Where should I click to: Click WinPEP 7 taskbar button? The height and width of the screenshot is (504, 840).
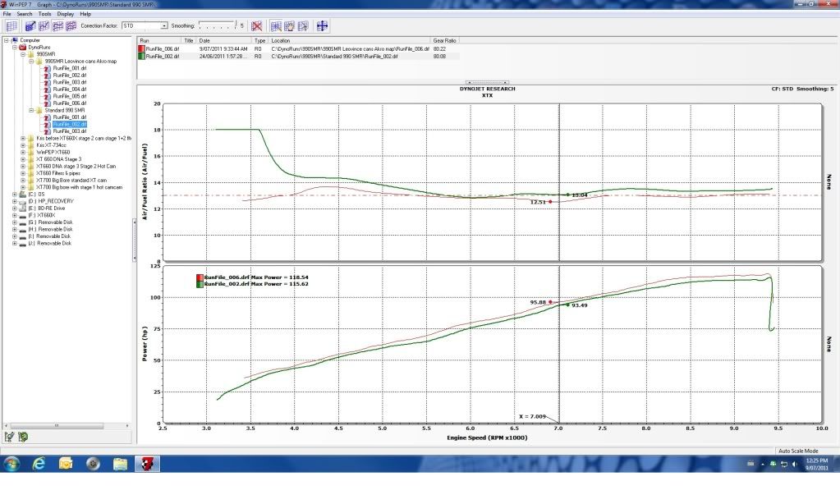tap(147, 463)
